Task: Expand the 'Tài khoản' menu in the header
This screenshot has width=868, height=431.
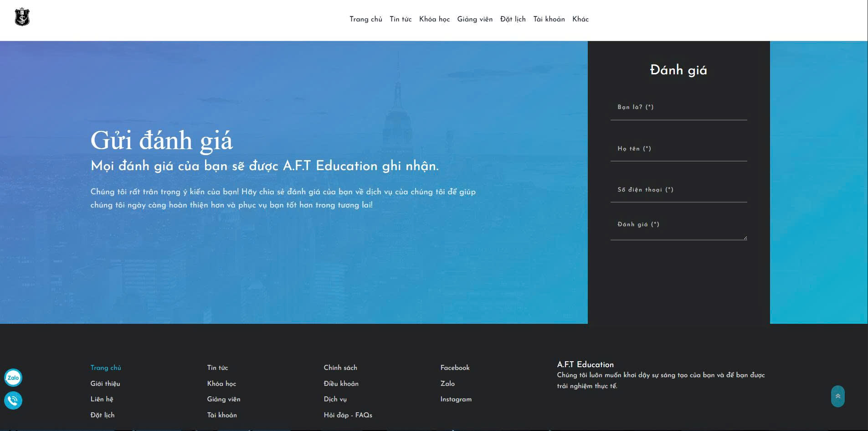Action: pyautogui.click(x=549, y=19)
